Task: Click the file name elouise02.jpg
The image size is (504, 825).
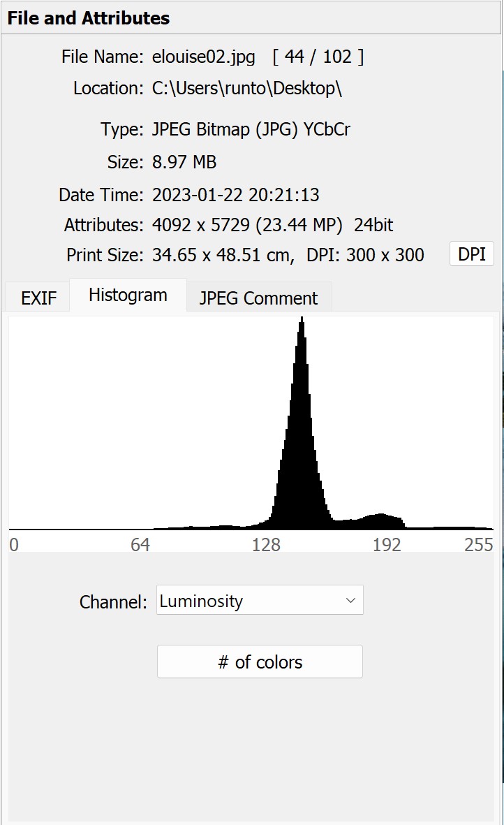Action: coord(204,57)
